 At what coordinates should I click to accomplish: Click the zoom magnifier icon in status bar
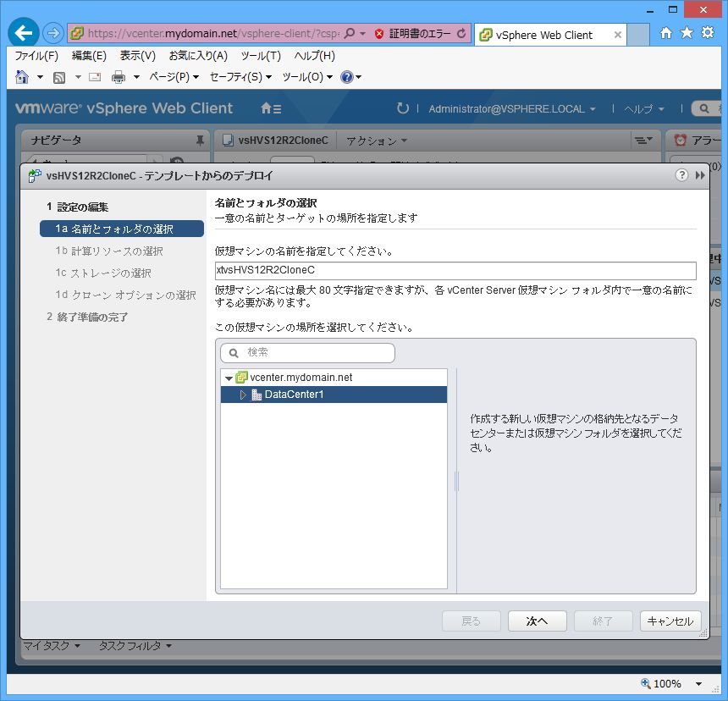[645, 683]
